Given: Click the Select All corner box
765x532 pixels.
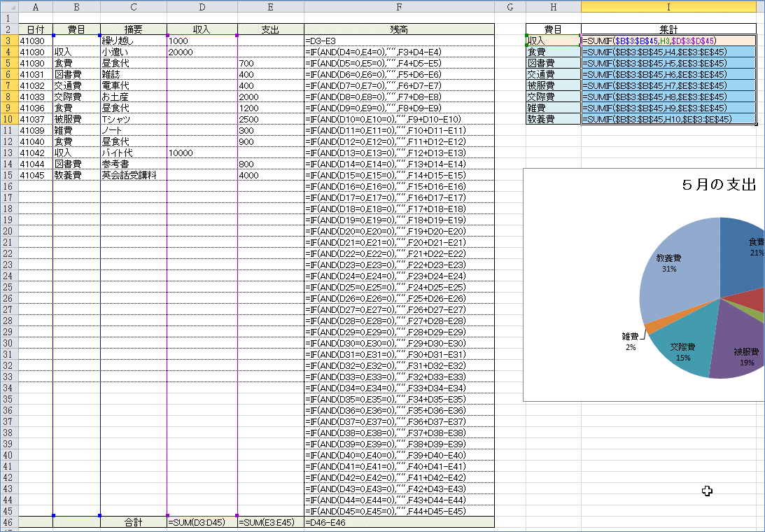Looking at the screenshot, I should [8, 6].
